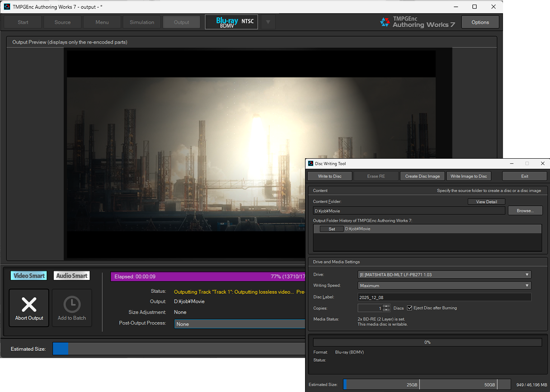Click the TMPGEnc Authoring Works 7 logo
Viewport: 550px width, 392px height.
[x=417, y=22]
